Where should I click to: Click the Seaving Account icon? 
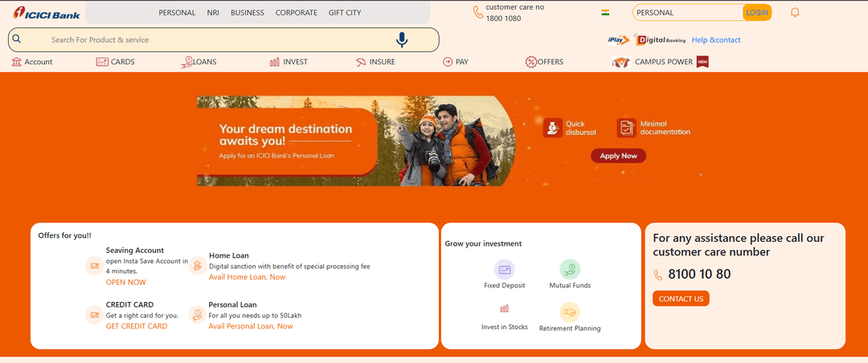point(94,266)
